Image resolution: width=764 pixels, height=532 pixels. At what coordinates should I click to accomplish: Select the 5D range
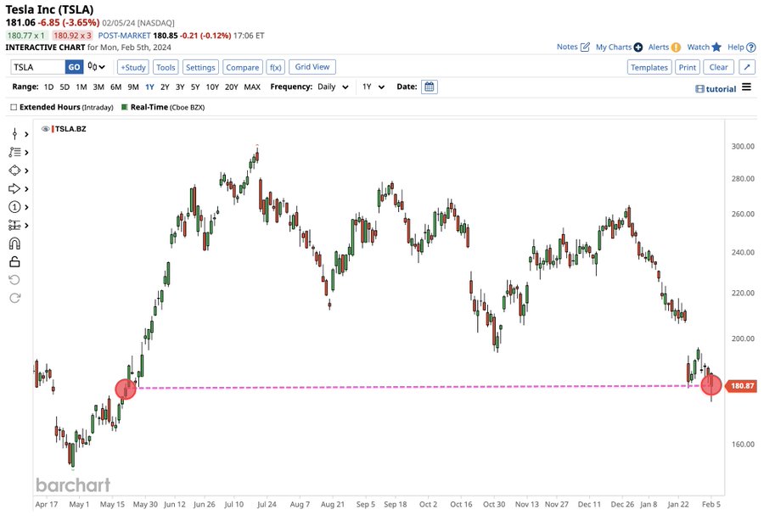[x=65, y=87]
